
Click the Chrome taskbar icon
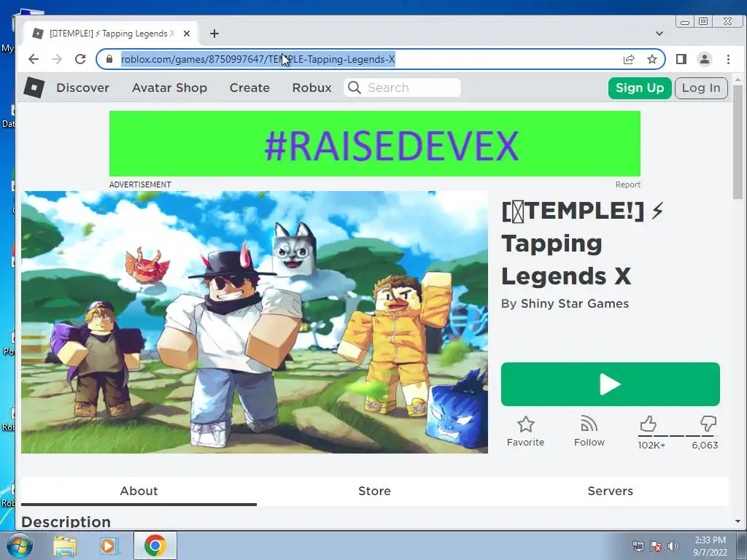[x=155, y=545]
